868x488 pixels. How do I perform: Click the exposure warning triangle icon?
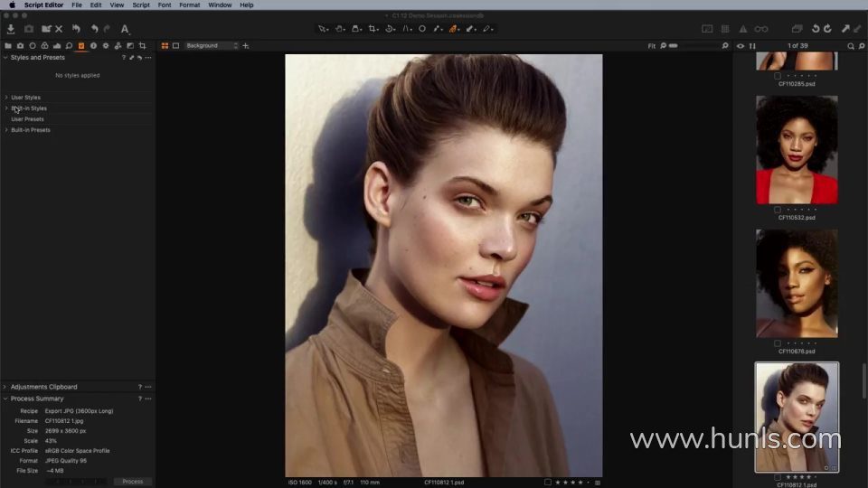pyautogui.click(x=743, y=29)
